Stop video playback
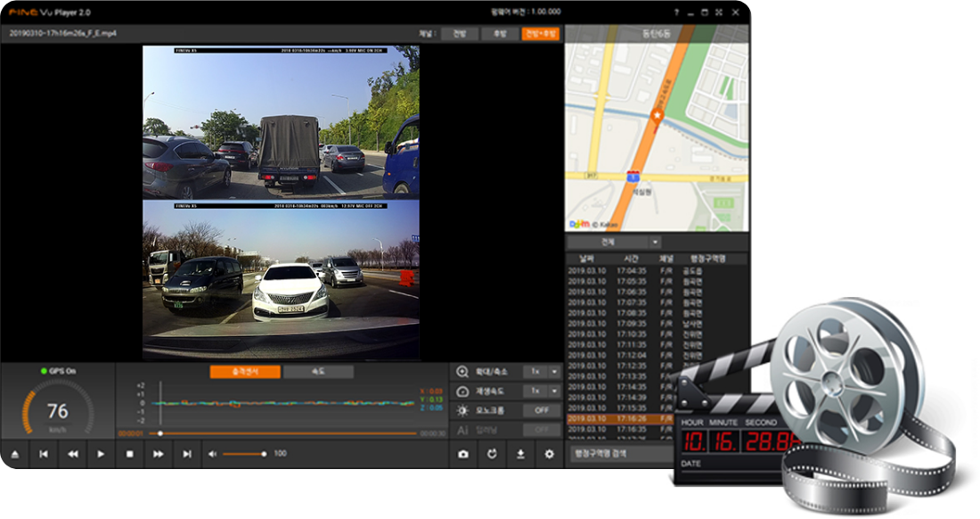Image resolution: width=980 pixels, height=519 pixels. [129, 454]
